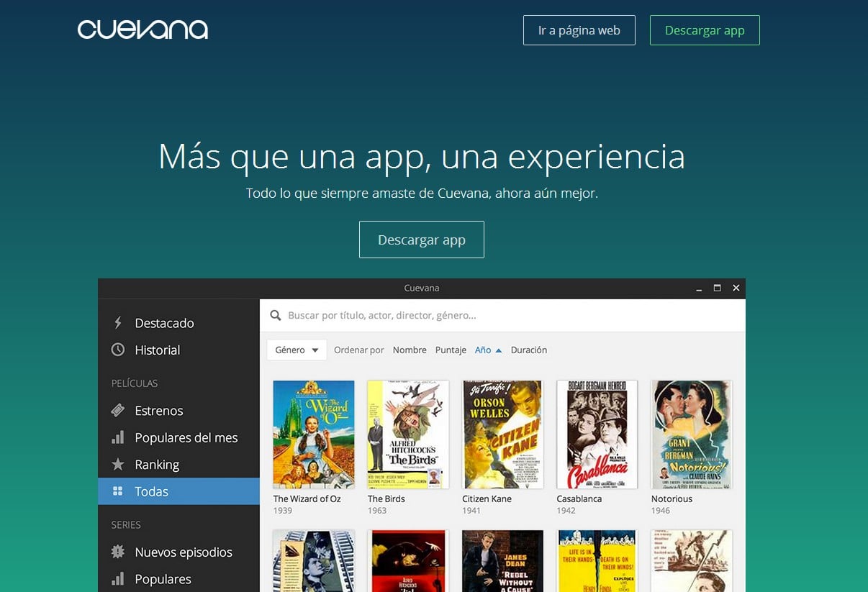Click the series Populares bar chart icon
This screenshot has height=592, width=868.
click(x=118, y=578)
